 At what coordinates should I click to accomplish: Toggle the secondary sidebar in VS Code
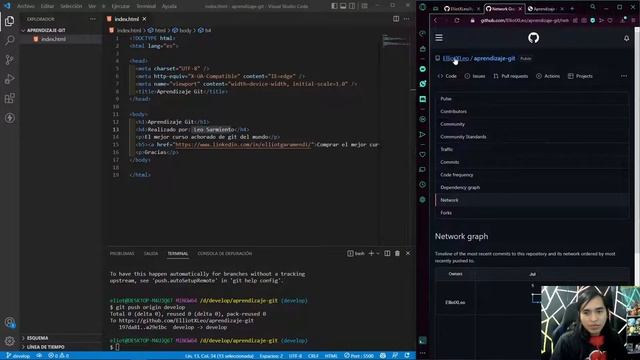tap(352, 6)
